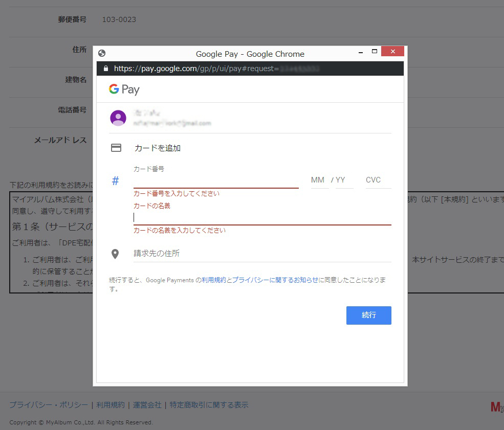Open the 利用規約 footer link

point(111,404)
